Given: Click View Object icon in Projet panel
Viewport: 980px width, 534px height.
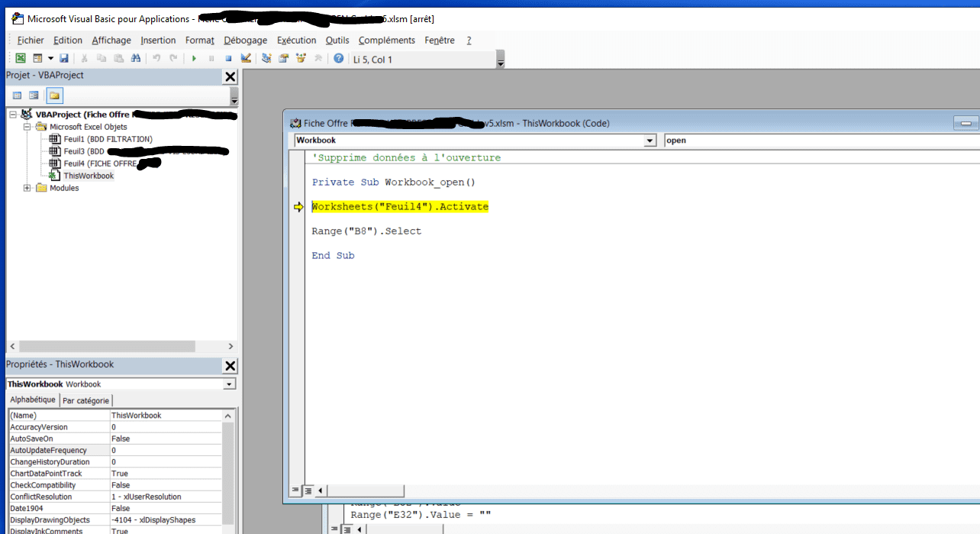Looking at the screenshot, I should coord(34,95).
